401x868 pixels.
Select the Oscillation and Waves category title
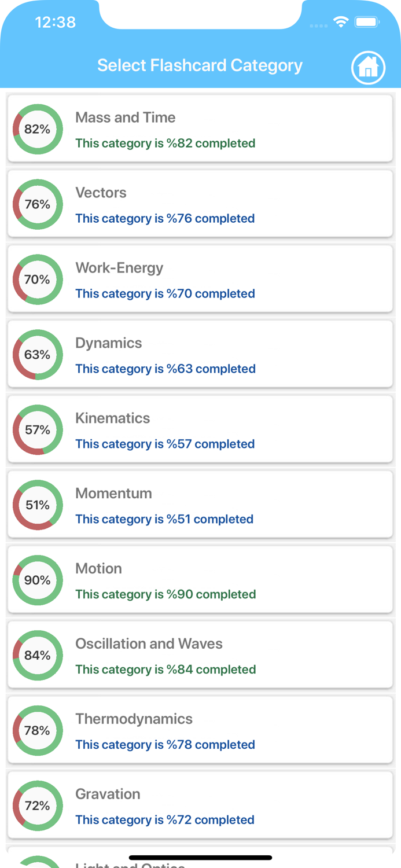pos(149,643)
